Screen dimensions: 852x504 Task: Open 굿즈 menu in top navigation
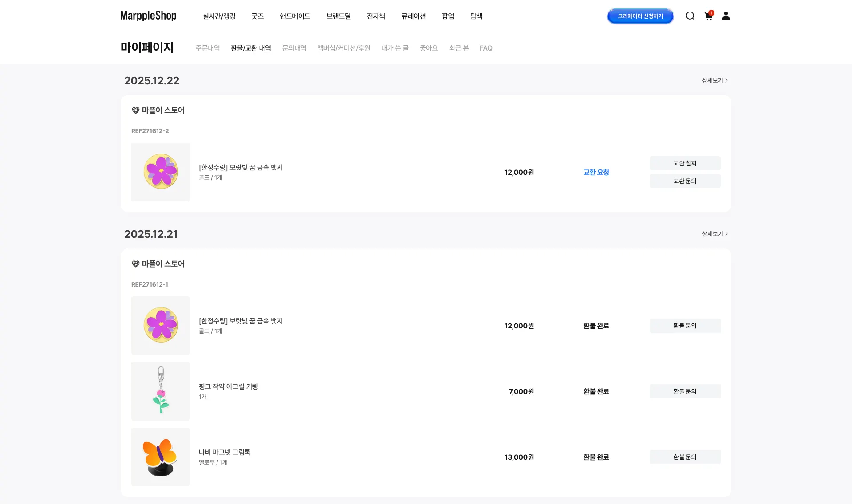point(257,16)
